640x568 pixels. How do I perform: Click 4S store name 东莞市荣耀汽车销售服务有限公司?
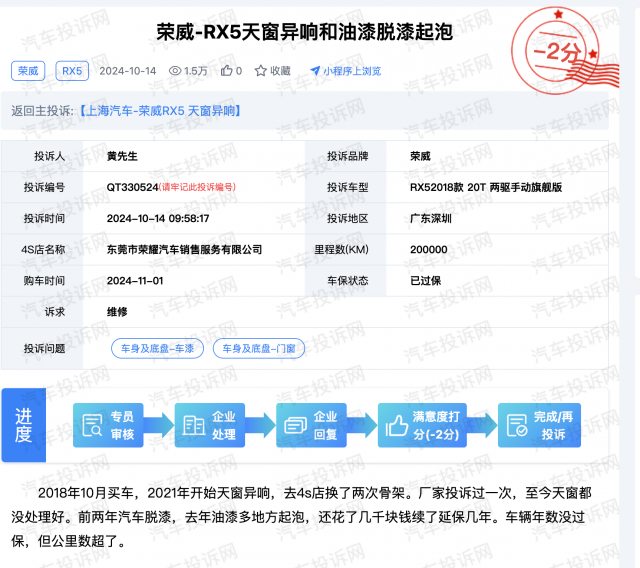[x=184, y=249]
